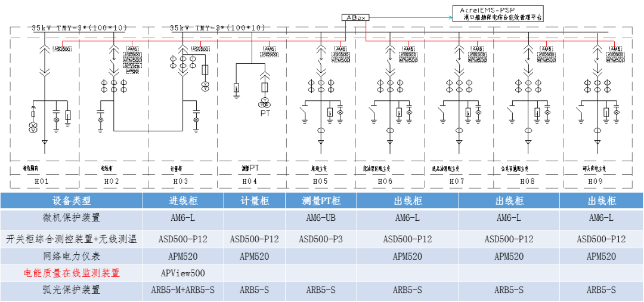Select cabinet label H04

pyautogui.click(x=250, y=181)
